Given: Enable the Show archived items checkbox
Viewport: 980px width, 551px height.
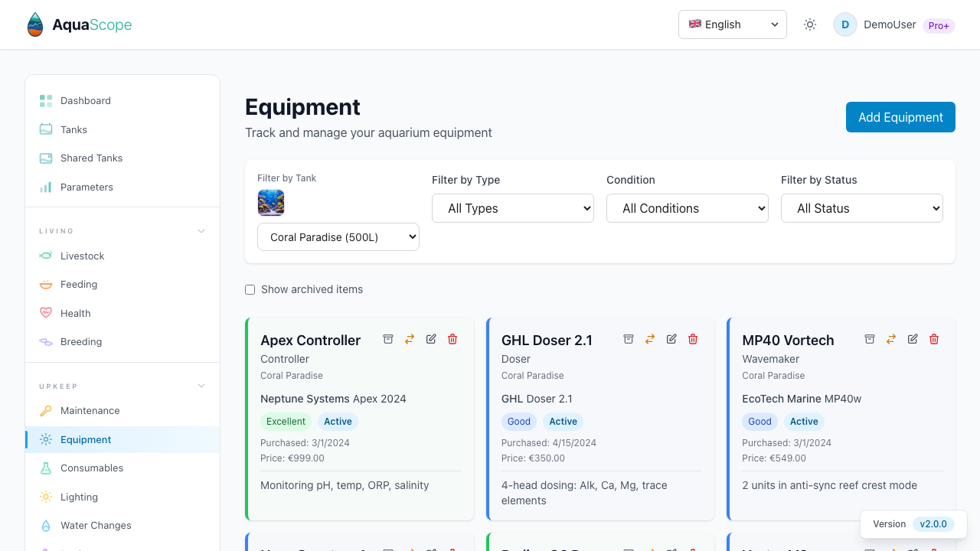Looking at the screenshot, I should pos(250,289).
